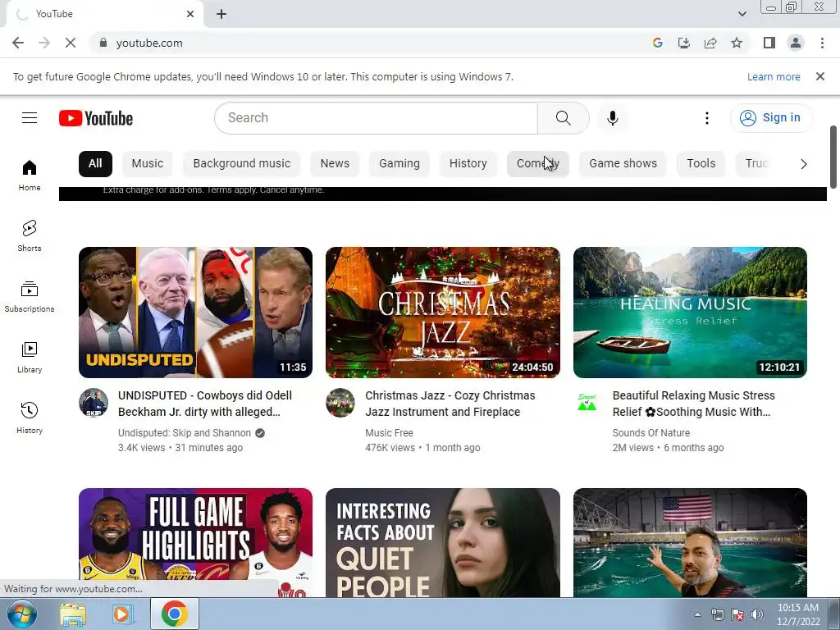The width and height of the screenshot is (840, 630).
Task: Play Interesting Facts About Quiet People thumbnail
Action: pos(443,542)
